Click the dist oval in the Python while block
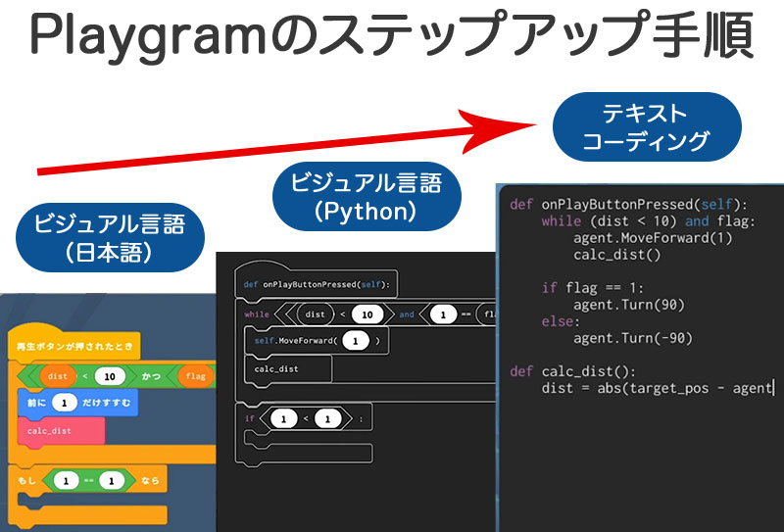784x532 pixels. tap(315, 314)
